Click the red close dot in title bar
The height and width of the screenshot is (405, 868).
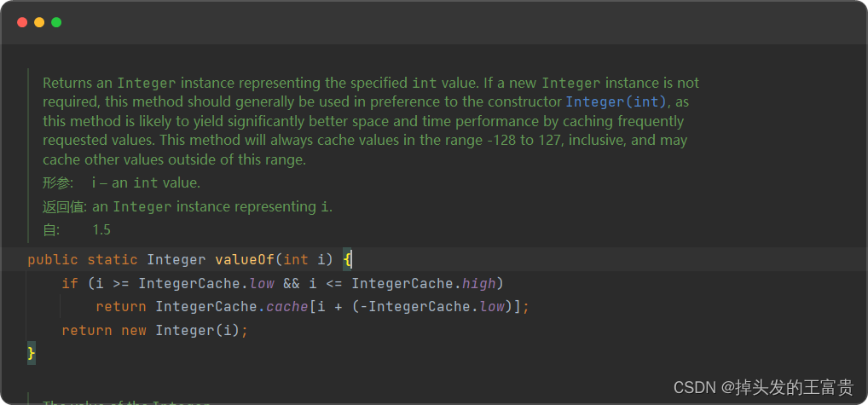coord(22,22)
